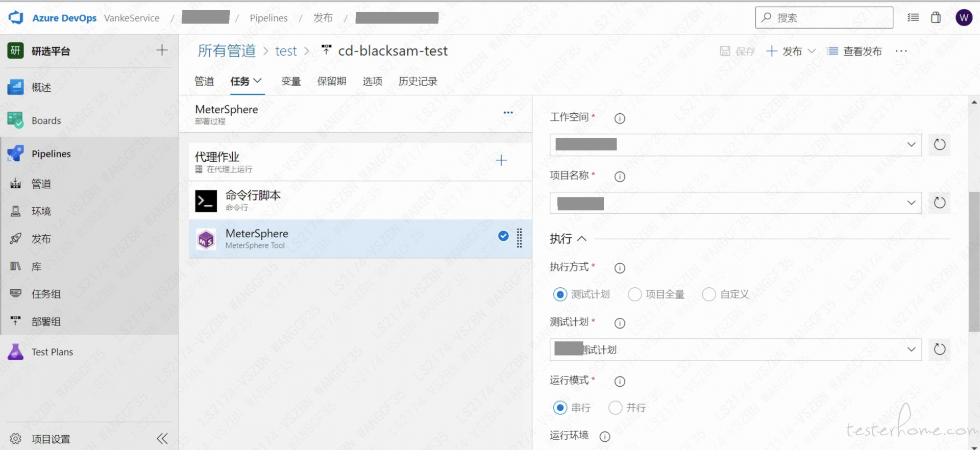Click the 研 project tile icon
This screenshot has height=450, width=980.
tap(15, 51)
